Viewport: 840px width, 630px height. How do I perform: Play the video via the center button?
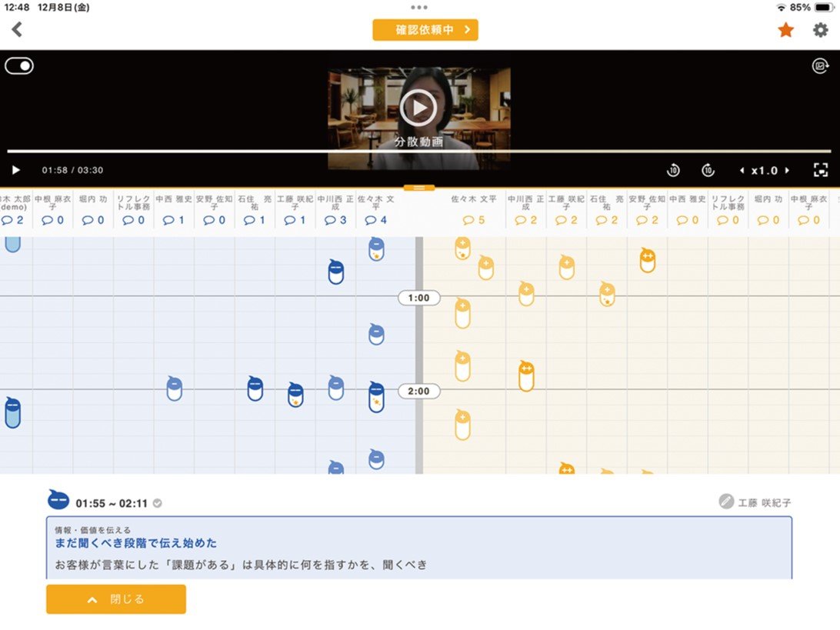(x=418, y=108)
